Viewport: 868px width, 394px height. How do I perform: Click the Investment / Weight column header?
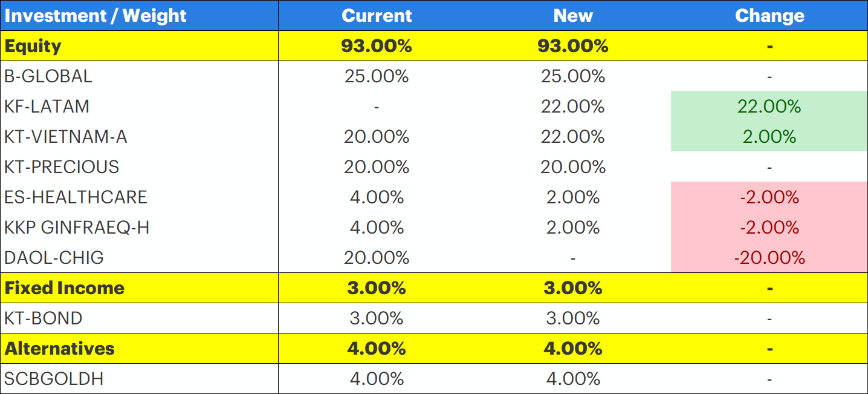[x=96, y=16]
